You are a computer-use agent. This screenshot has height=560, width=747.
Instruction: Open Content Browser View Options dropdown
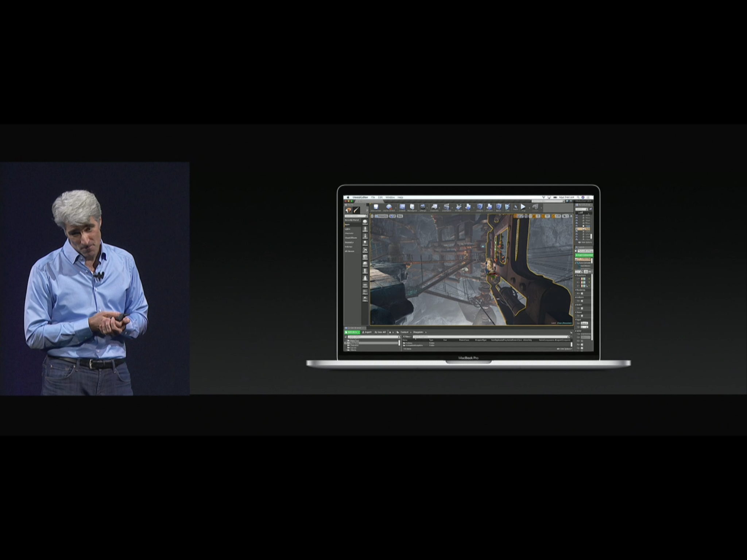coord(565,349)
